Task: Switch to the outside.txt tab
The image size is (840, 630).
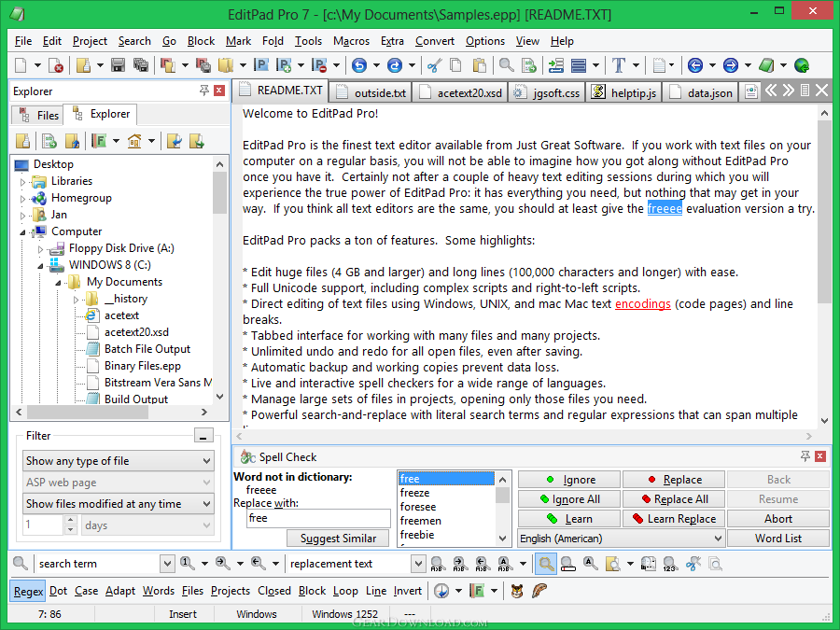Action: 371,92
